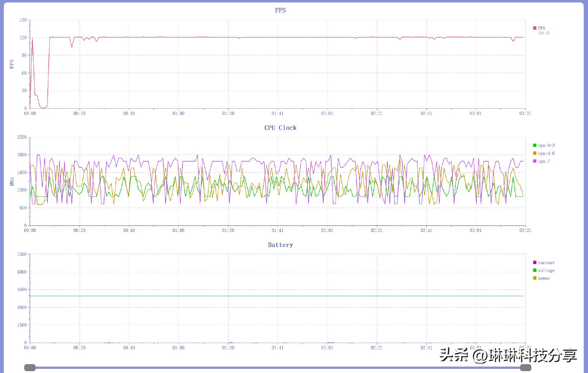Hide the current series legend marker
Image resolution: width=588 pixels, height=373 pixels.
535,263
